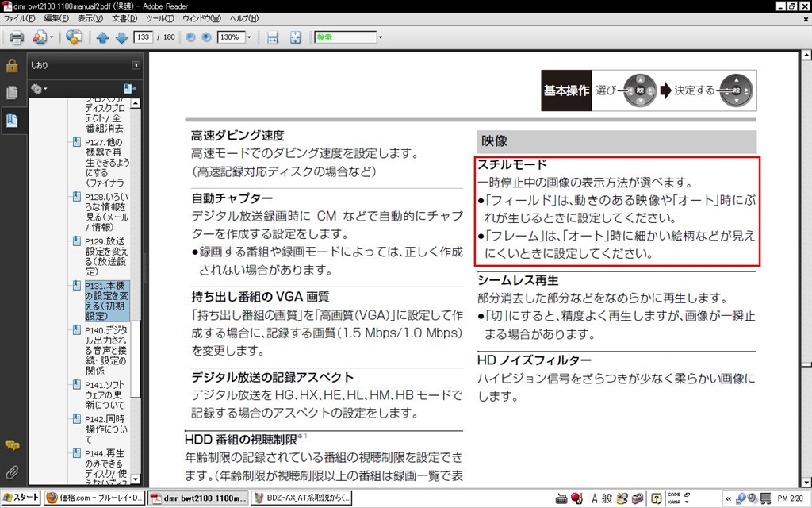Image resolution: width=812 pixels, height=508 pixels.
Task: Switch to 価格.com Firefox taskbar window
Action: point(94,498)
